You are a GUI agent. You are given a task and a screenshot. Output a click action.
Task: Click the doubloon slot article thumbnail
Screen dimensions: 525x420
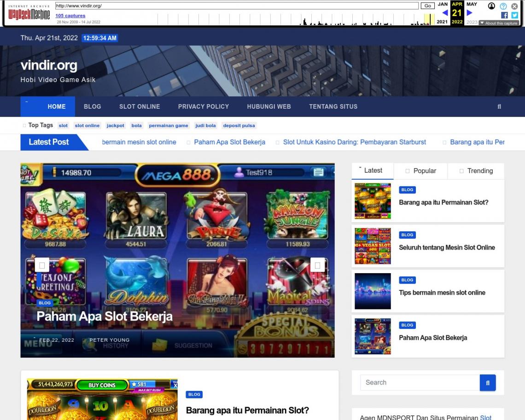[x=102, y=399]
